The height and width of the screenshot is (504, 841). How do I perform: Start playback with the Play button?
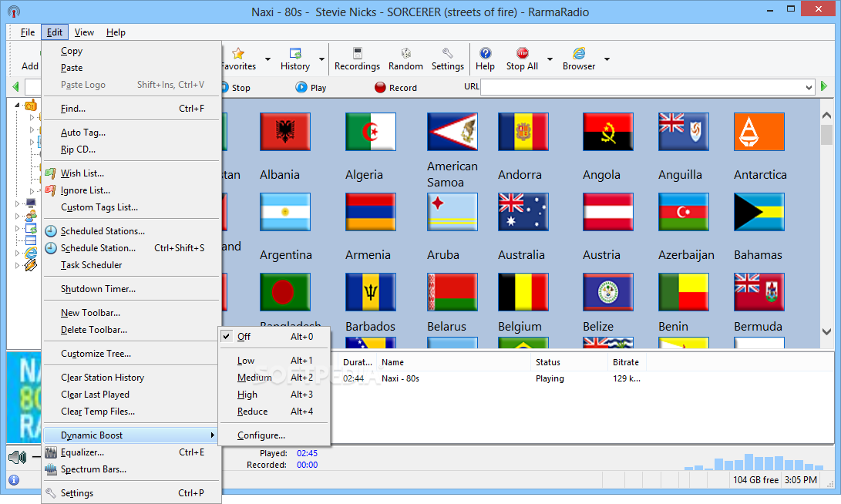(311, 87)
